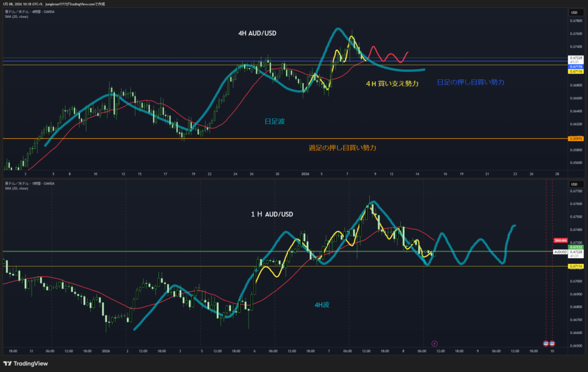This screenshot has width=588, height=372.
Task: Select the bottom chart 1-hour symbol title
Action: click(30, 183)
